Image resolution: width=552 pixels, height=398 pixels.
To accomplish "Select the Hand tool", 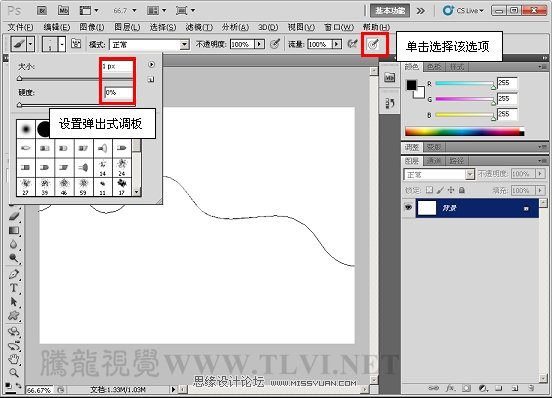I will [14, 359].
